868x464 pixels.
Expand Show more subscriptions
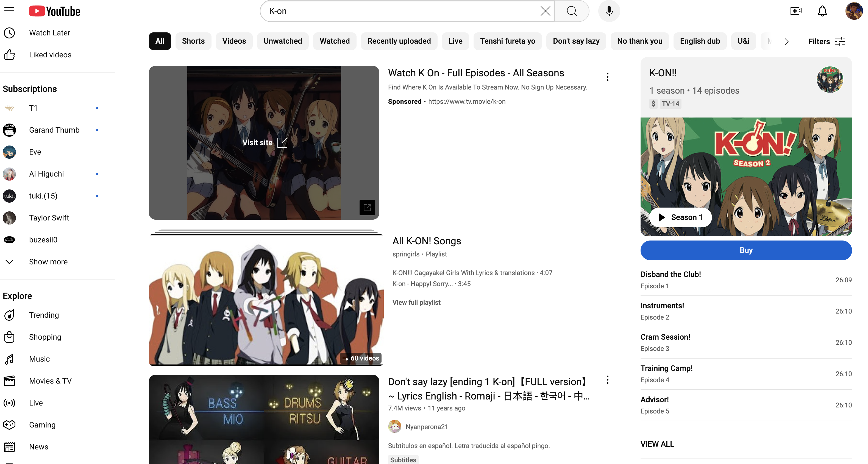click(x=58, y=262)
